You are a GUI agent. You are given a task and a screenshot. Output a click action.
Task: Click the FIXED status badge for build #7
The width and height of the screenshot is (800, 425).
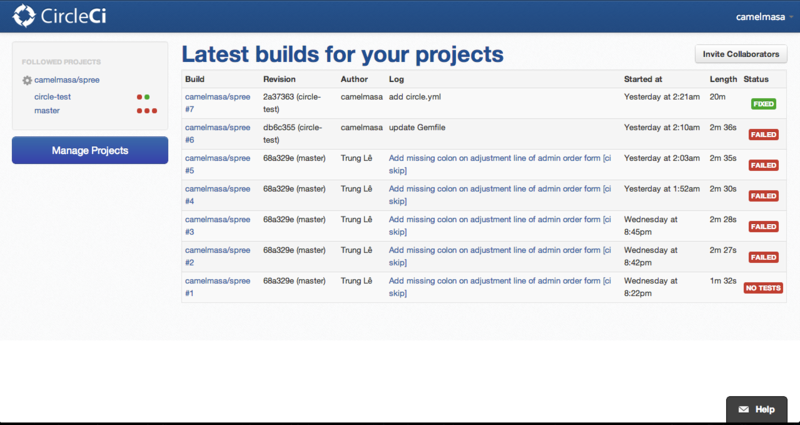pyautogui.click(x=763, y=104)
